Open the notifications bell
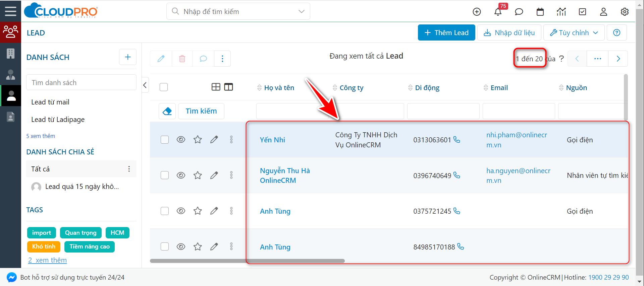This screenshot has width=644, height=286. click(x=498, y=12)
